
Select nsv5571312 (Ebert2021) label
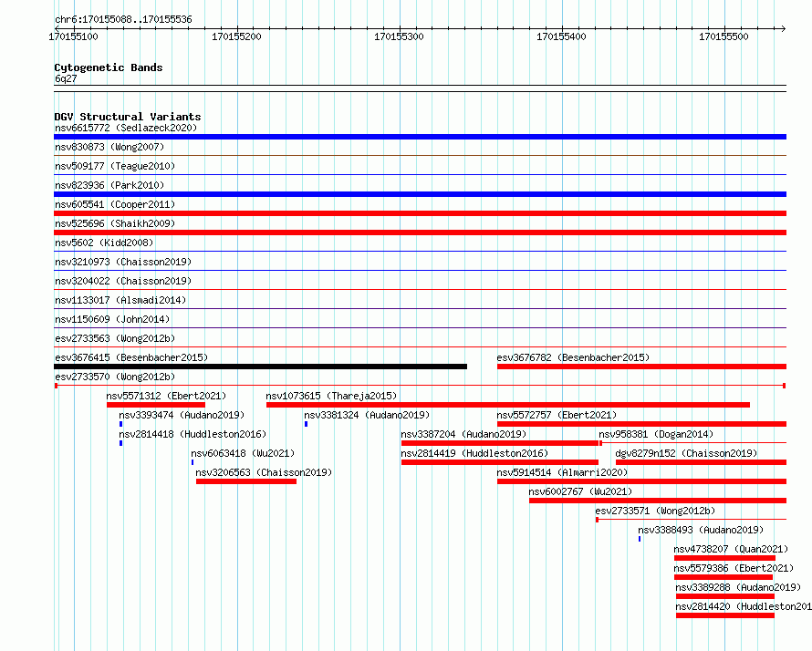[x=166, y=396]
